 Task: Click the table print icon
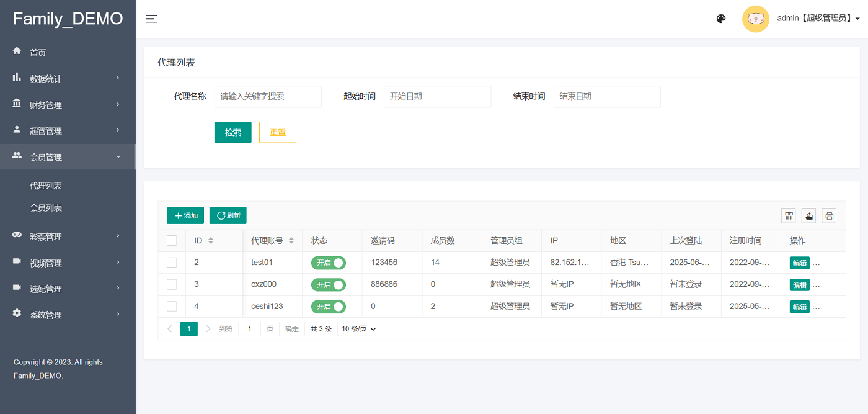click(x=830, y=215)
